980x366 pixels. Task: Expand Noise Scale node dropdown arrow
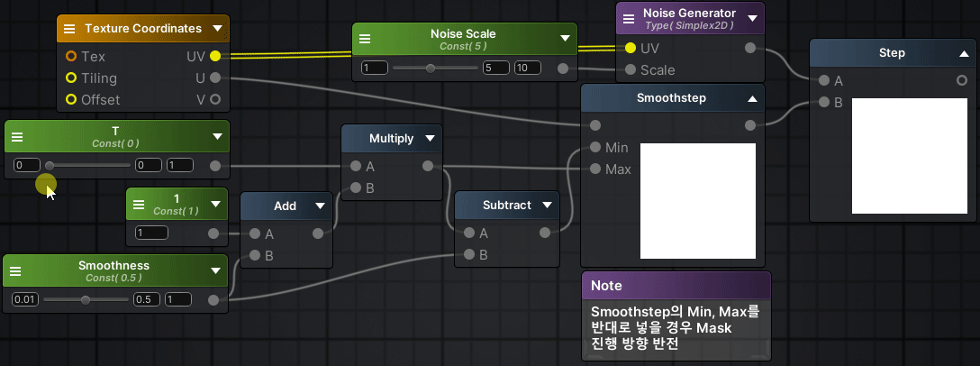pyautogui.click(x=565, y=38)
